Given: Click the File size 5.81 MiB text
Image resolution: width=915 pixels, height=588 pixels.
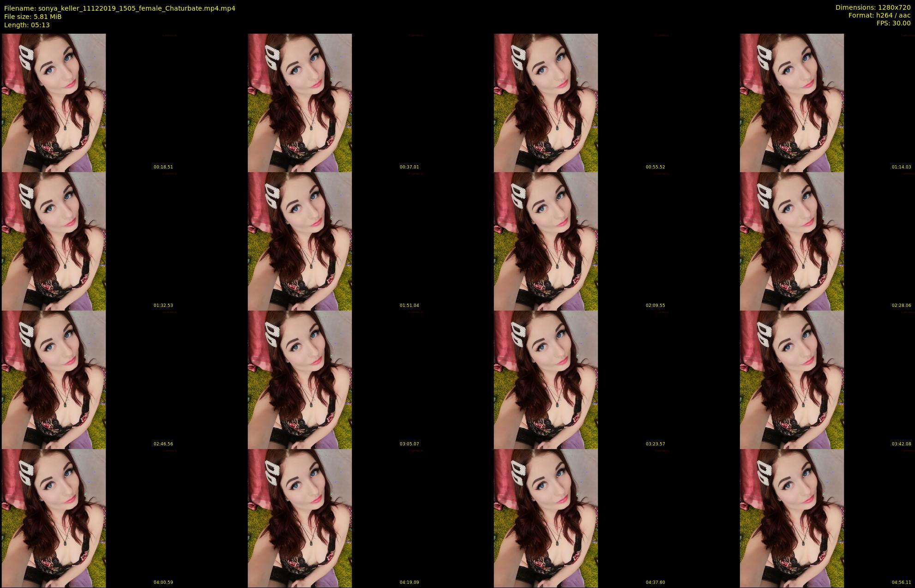Looking at the screenshot, I should coord(33,17).
